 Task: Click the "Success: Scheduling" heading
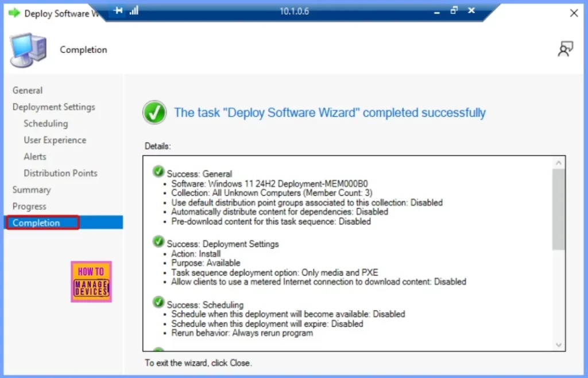click(x=205, y=305)
